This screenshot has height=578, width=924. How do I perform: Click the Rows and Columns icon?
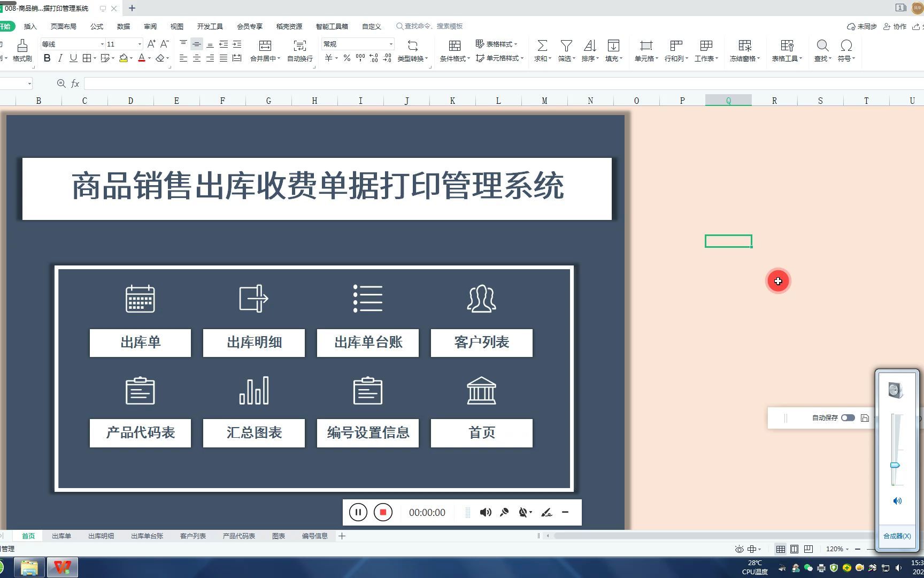coord(676,45)
